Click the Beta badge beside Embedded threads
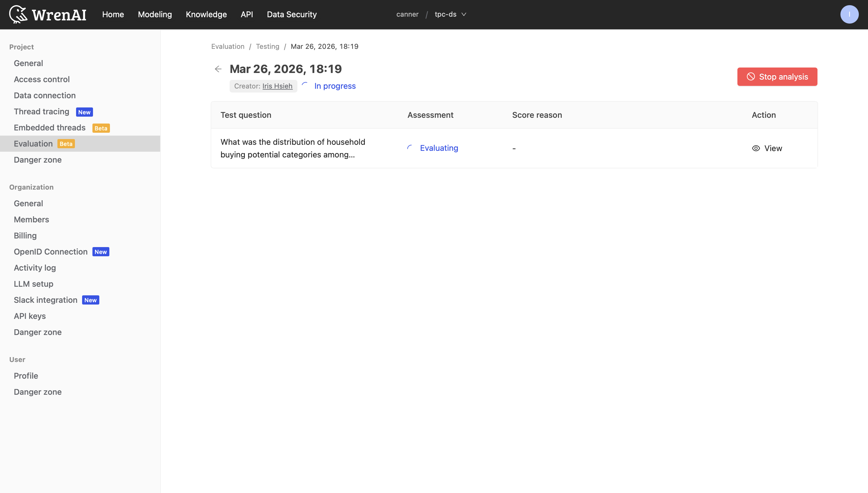Screen dimensions: 868x493 tap(101, 128)
